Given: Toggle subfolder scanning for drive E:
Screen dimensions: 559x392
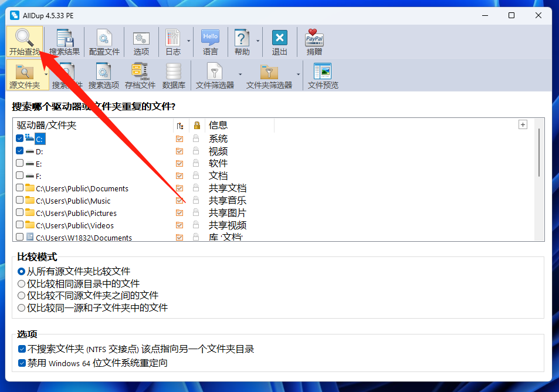Looking at the screenshot, I should (x=179, y=163).
